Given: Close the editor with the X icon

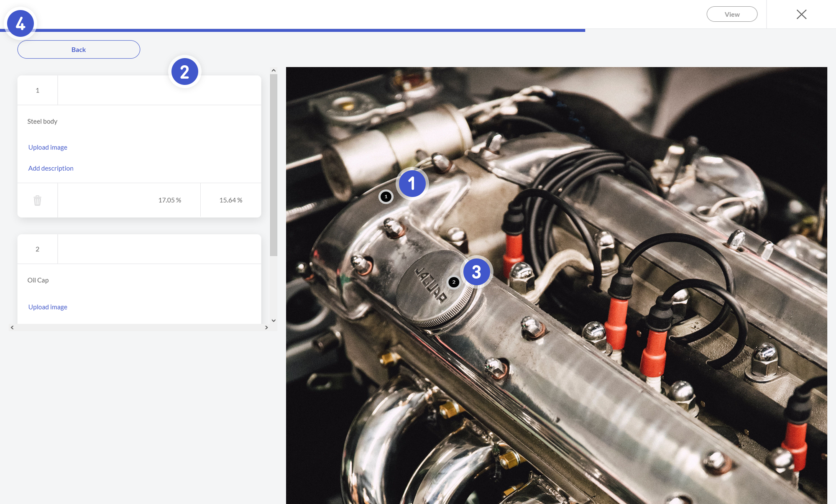Looking at the screenshot, I should click(801, 14).
